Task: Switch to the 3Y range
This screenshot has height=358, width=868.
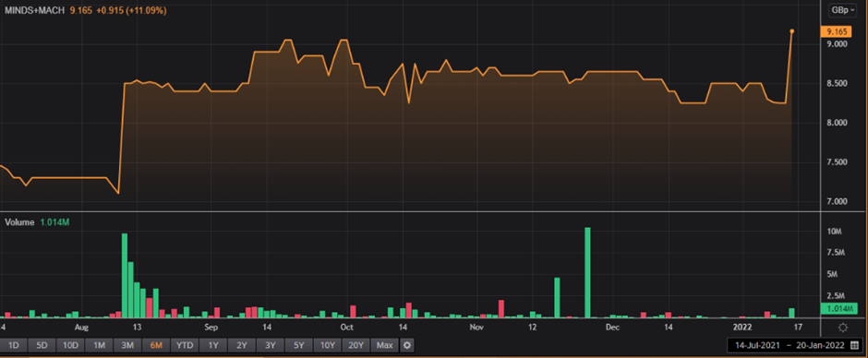Action: [x=271, y=345]
